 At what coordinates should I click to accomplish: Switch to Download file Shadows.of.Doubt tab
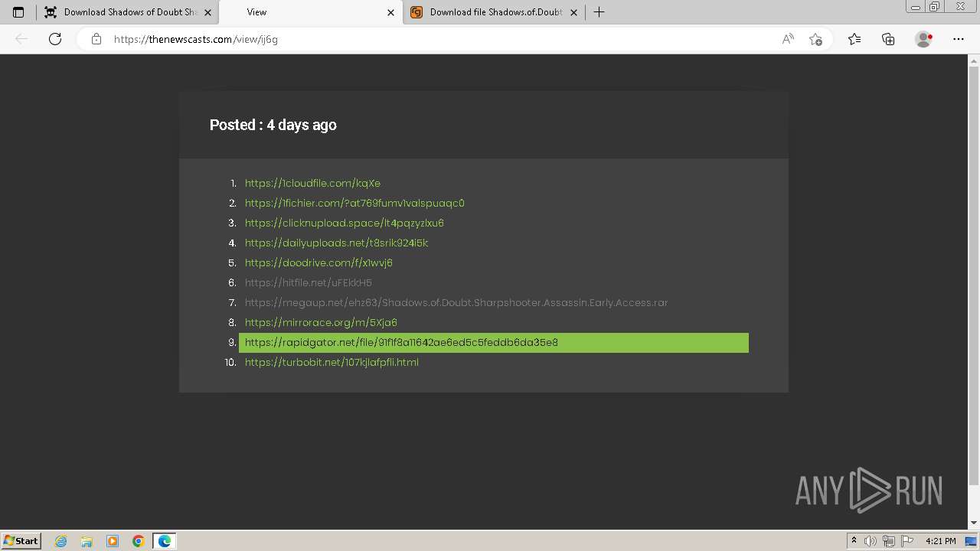(494, 12)
